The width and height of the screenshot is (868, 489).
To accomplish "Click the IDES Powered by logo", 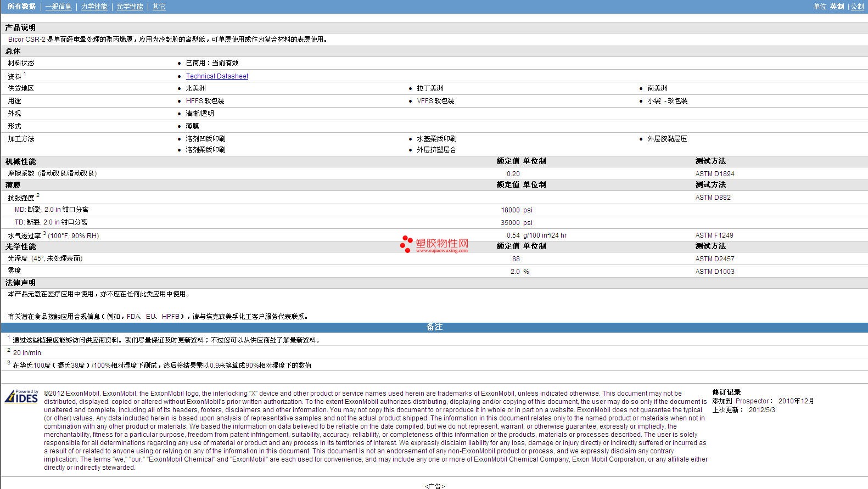I will [21, 396].
